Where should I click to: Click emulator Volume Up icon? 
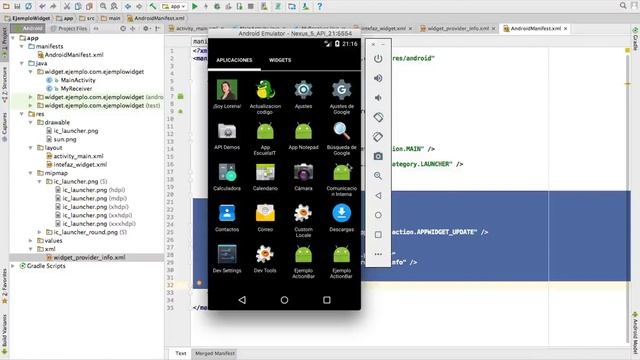[378, 78]
